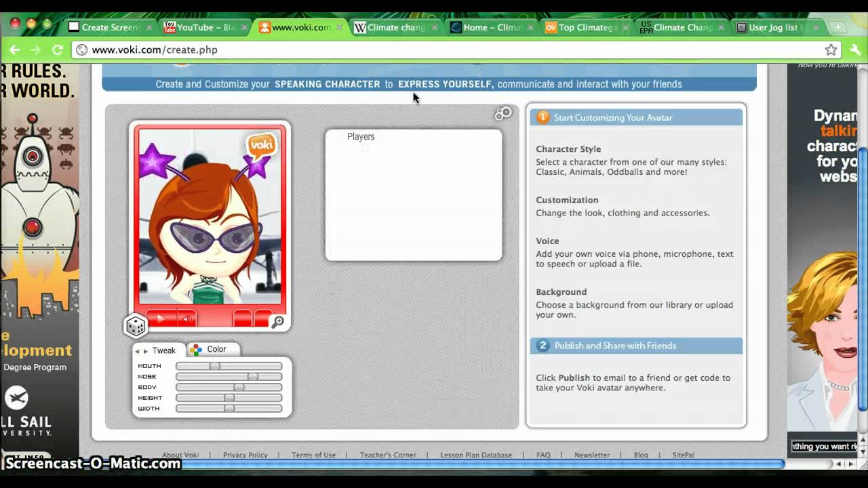Viewport: 868px width, 488px height.
Task: Switch to the Top Climategate tab
Action: pos(587,28)
